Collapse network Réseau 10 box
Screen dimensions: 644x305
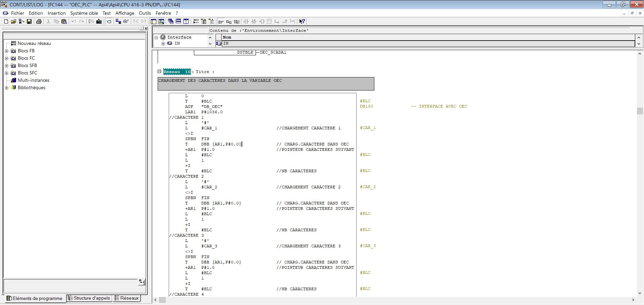click(159, 71)
